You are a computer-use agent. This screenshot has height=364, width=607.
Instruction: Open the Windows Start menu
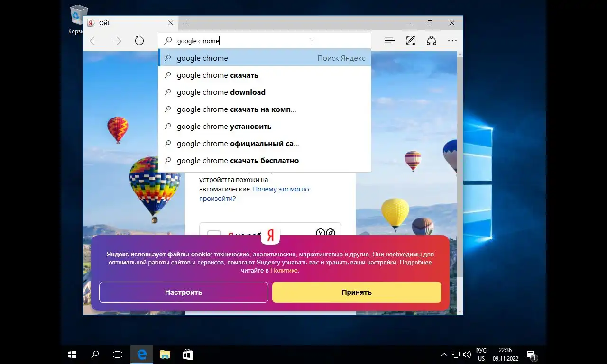click(72, 355)
